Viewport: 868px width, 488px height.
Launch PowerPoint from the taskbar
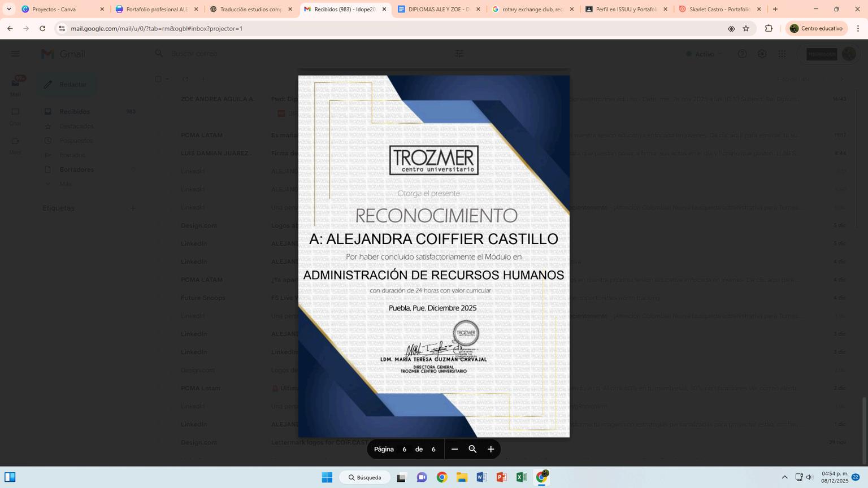[x=501, y=477]
